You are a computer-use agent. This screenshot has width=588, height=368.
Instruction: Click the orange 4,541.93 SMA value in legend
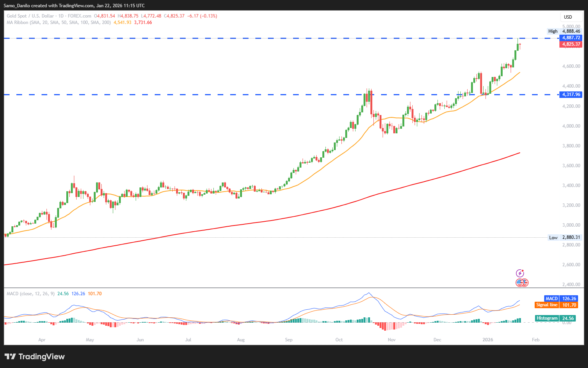click(x=122, y=22)
